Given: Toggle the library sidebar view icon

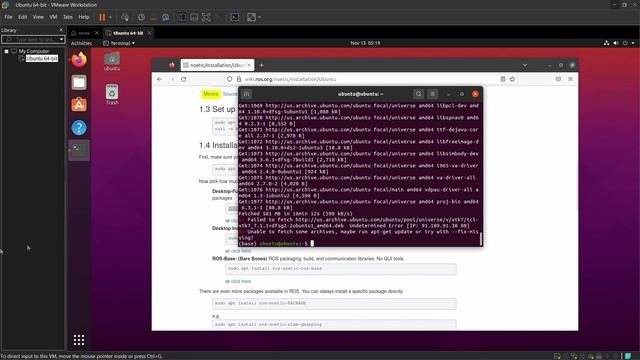Looking at the screenshot, I should [182, 17].
